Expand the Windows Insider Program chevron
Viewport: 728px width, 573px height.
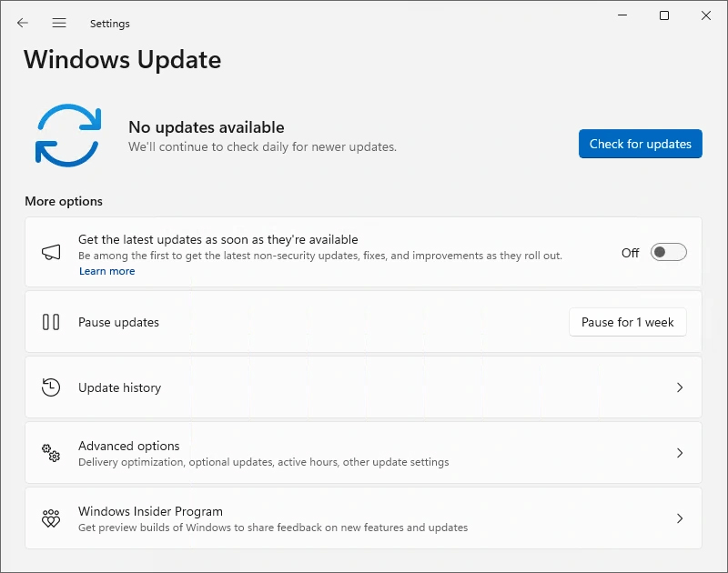(x=680, y=518)
